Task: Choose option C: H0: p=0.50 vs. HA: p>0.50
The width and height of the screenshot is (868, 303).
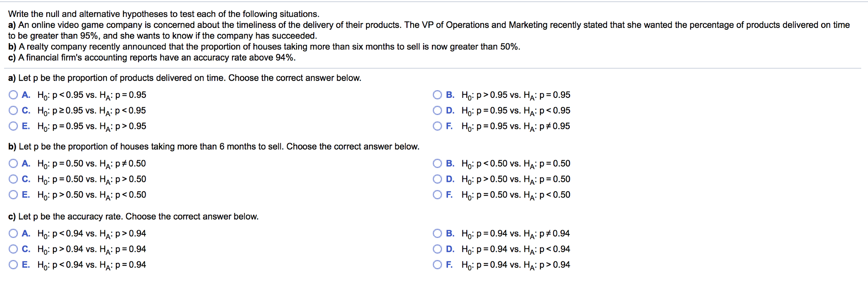Action: click(13, 179)
